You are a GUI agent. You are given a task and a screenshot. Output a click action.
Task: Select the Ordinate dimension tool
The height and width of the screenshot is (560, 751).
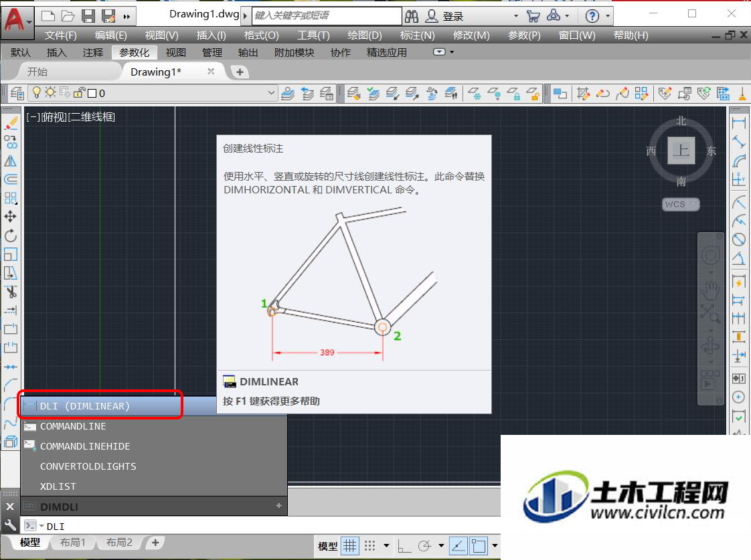(739, 179)
